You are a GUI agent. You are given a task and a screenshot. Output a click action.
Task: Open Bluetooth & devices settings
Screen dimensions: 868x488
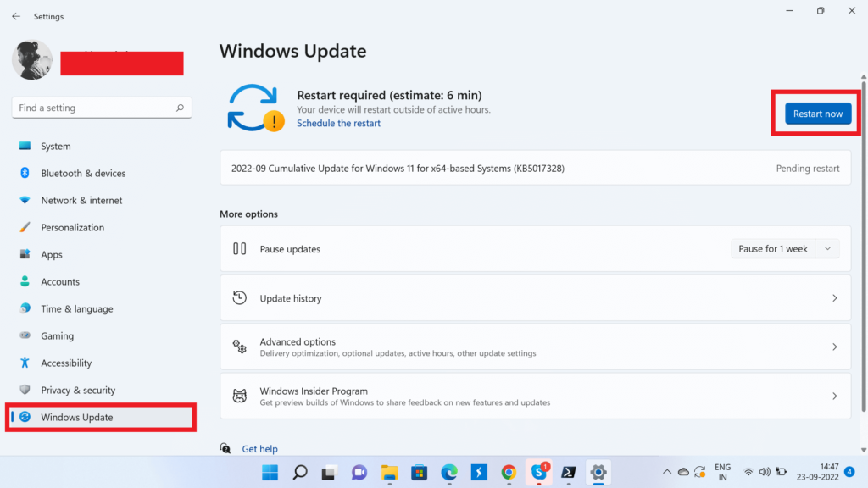tap(100, 173)
